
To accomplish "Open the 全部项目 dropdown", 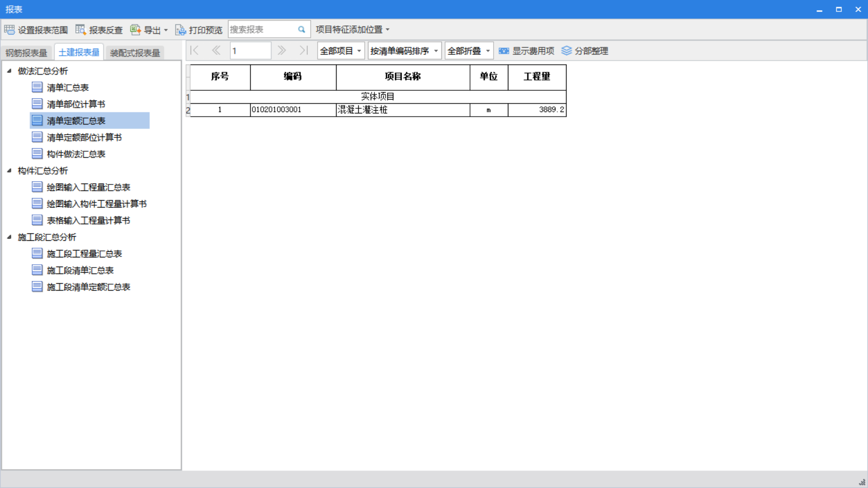I will point(341,51).
